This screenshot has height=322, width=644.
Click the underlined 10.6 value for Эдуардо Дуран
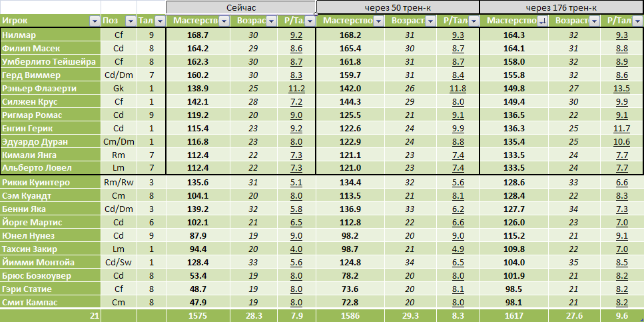[x=621, y=141]
